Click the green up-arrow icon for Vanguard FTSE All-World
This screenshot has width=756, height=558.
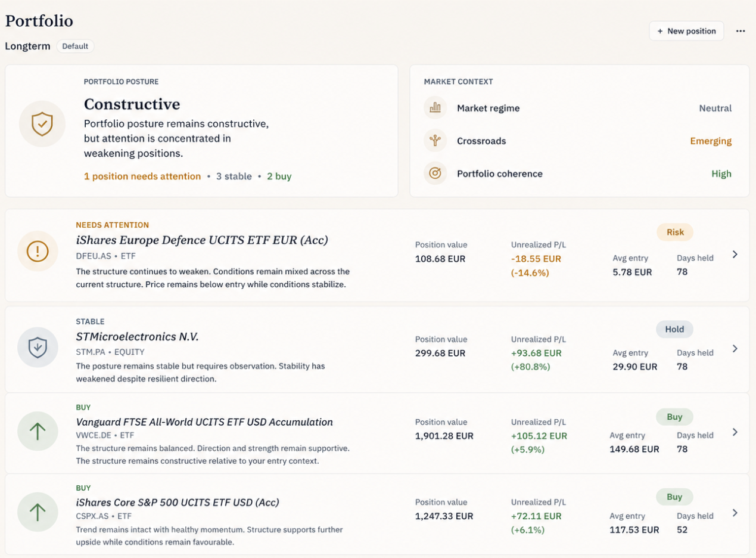(x=38, y=431)
